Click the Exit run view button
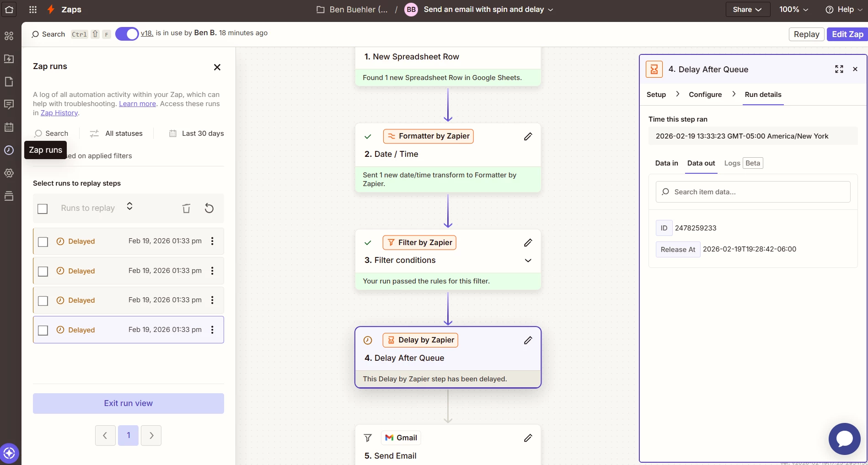Image resolution: width=868 pixels, height=465 pixels. pos(129,403)
